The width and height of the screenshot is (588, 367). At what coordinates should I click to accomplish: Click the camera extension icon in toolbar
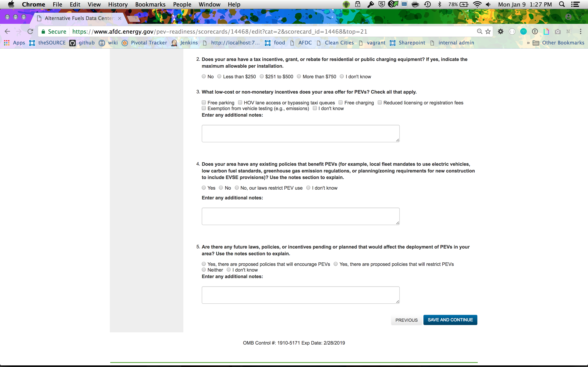[558, 32]
